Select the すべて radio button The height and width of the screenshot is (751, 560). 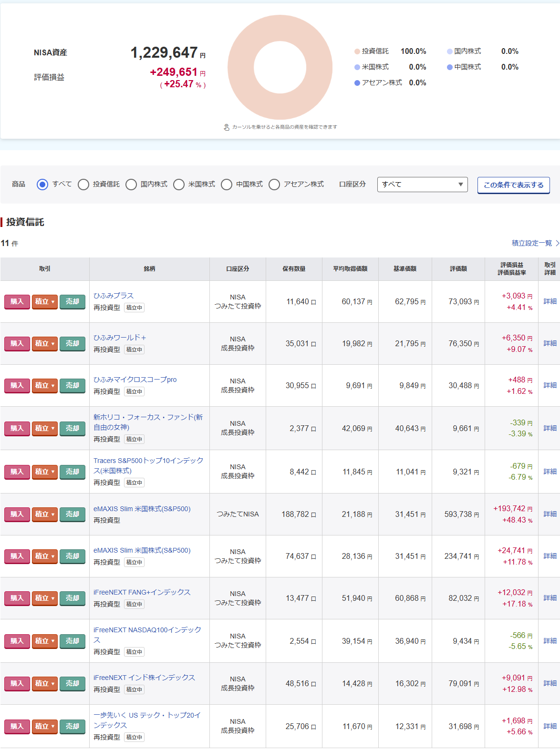(42, 185)
